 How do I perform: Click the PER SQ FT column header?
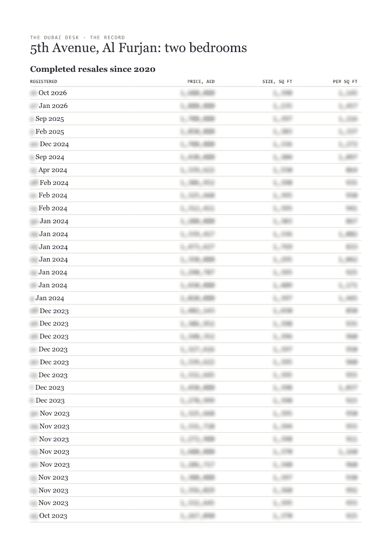(x=345, y=81)
